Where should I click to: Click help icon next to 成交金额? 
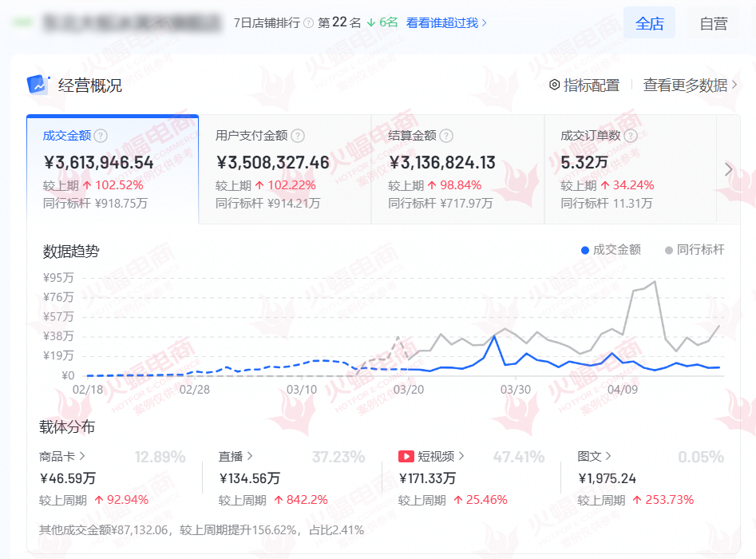101,136
